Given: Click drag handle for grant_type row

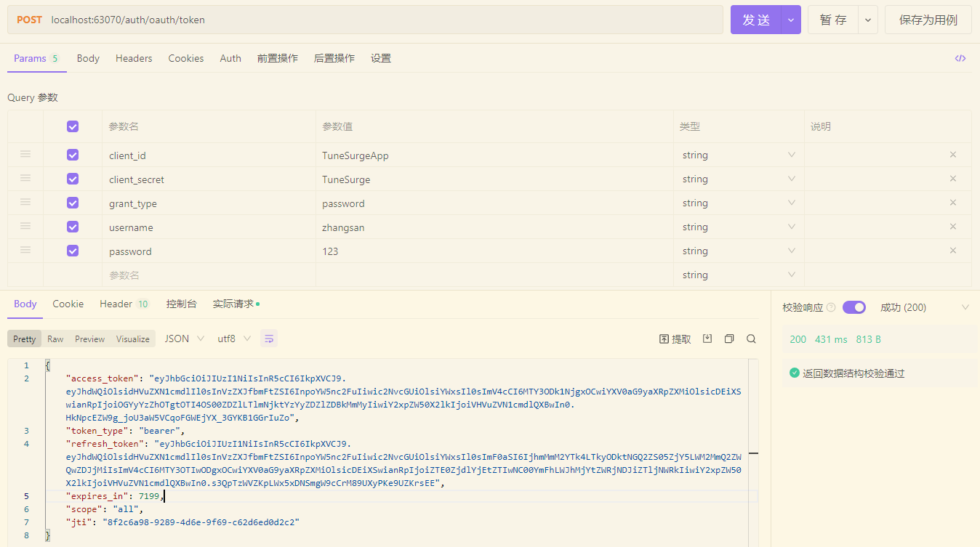Looking at the screenshot, I should (x=25, y=202).
